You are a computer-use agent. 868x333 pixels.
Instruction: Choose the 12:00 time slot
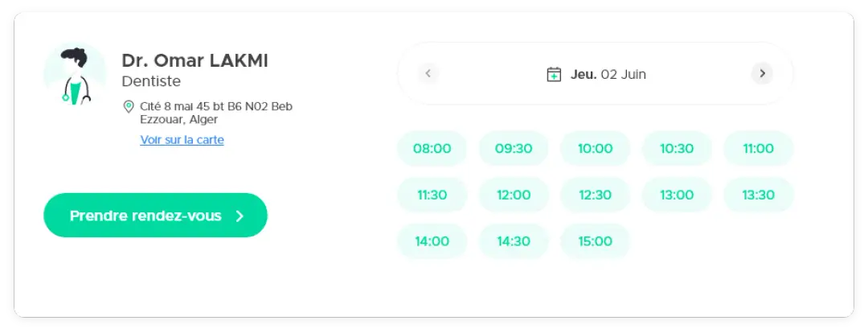(514, 195)
